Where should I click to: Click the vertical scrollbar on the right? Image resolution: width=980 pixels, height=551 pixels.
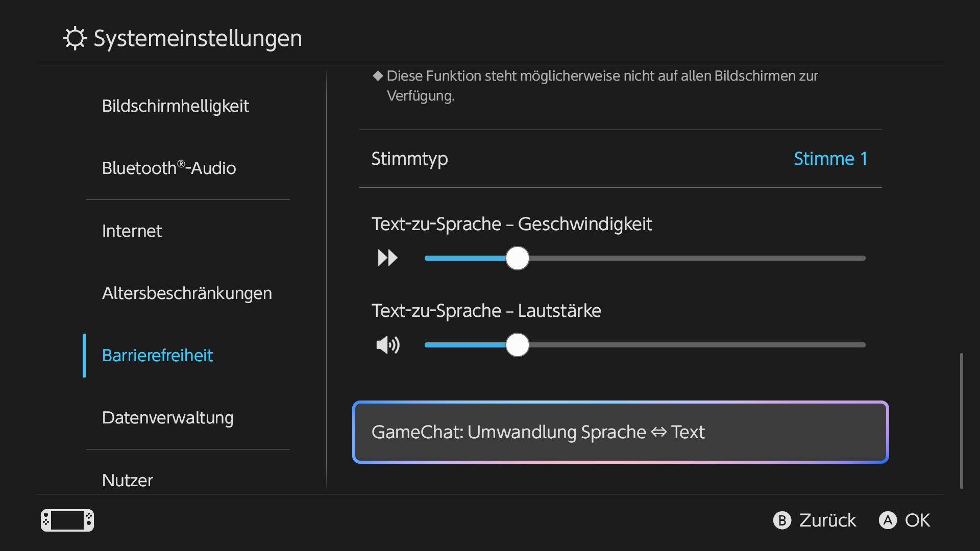[x=962, y=421]
